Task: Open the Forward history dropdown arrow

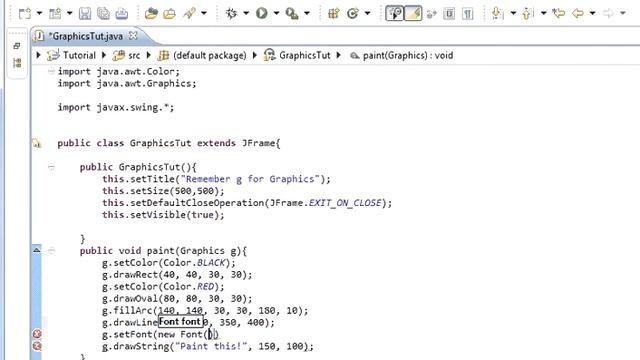Action: (623, 13)
